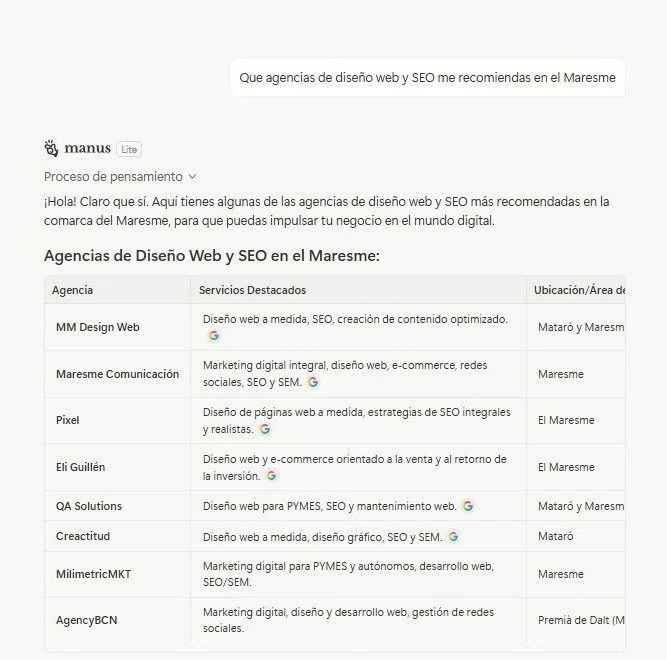Viewport: 667px width, 660px height.
Task: Click Google source icon in Eli Guillén row
Action: click(x=271, y=476)
